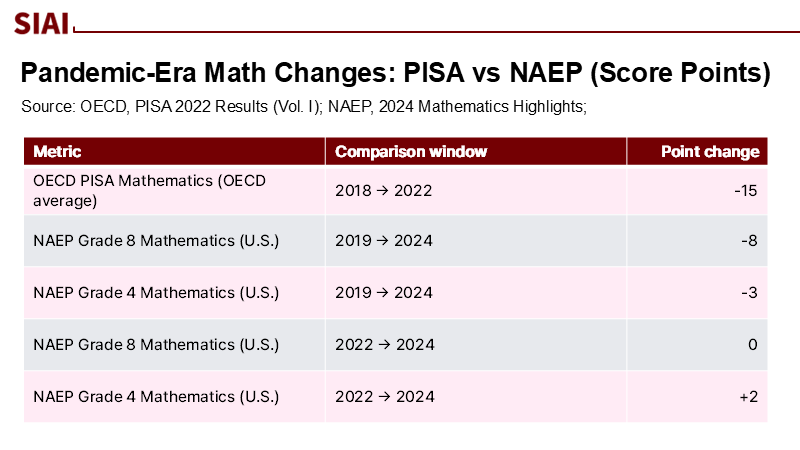Viewport: 800px width, 450px height.
Task: Click NAEP Grade 8 Mathematics in the 2019 → 2024 row
Action: click(156, 241)
